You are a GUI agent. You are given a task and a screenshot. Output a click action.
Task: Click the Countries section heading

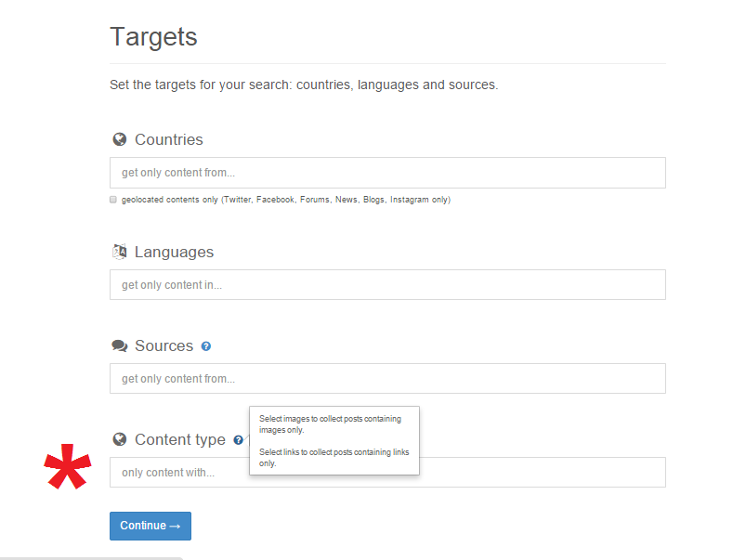[x=168, y=140]
